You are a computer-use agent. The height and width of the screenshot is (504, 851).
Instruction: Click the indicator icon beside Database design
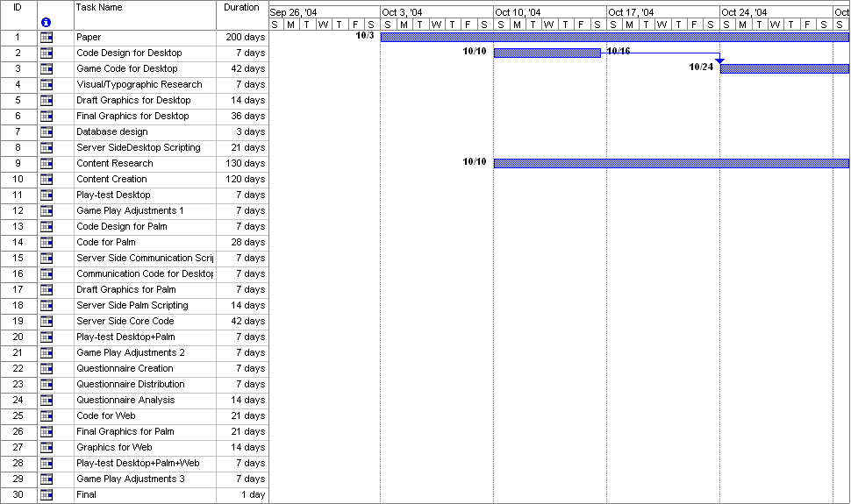(46, 132)
